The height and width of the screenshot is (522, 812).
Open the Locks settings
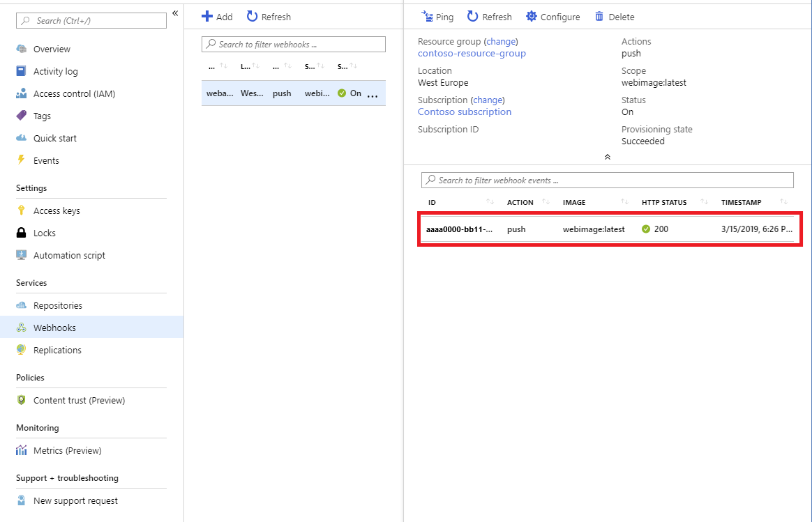pyautogui.click(x=46, y=233)
